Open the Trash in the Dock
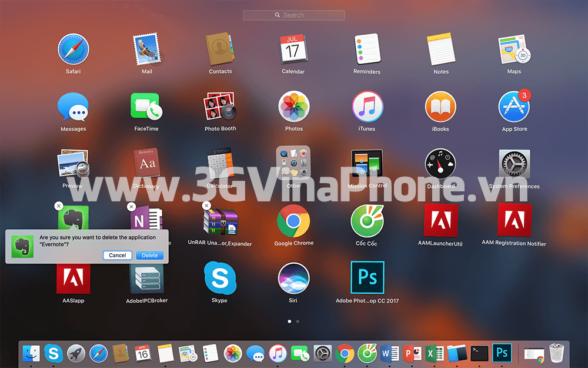 (x=556, y=353)
